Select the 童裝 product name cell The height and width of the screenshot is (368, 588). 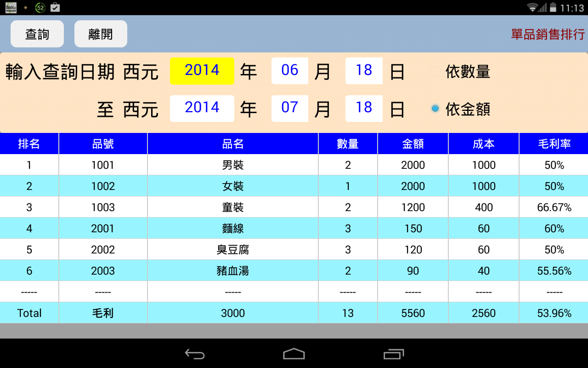tap(233, 207)
